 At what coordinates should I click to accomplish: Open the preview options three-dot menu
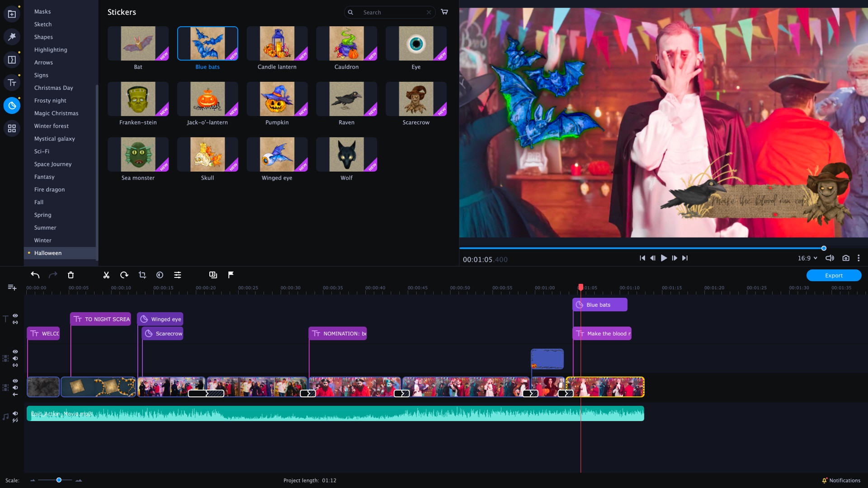coord(859,258)
